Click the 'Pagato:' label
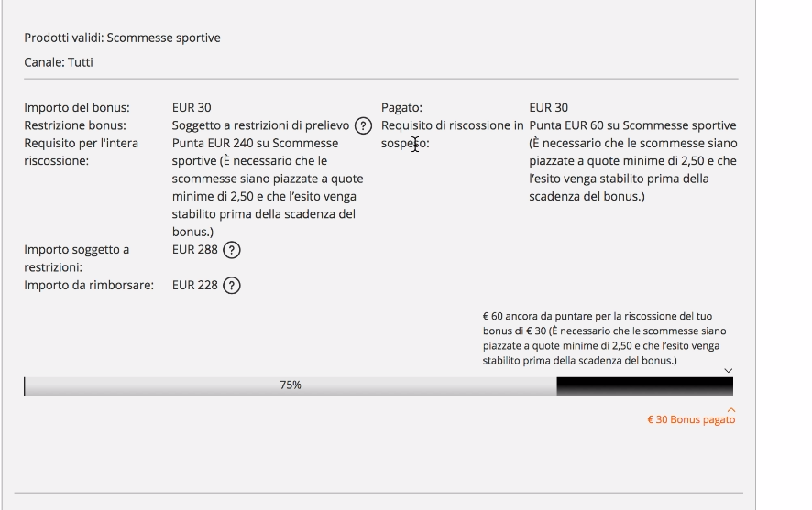 (401, 108)
